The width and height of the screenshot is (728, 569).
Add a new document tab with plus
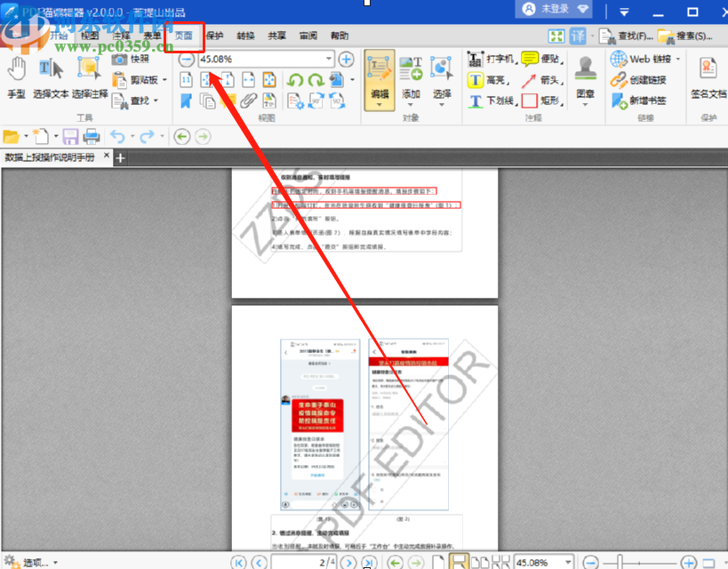pyautogui.click(x=120, y=158)
